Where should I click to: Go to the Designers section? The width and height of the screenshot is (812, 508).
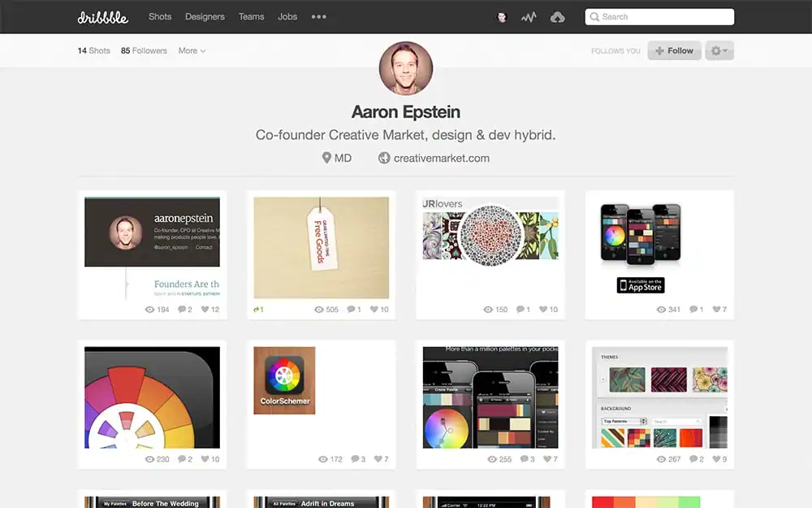[205, 16]
